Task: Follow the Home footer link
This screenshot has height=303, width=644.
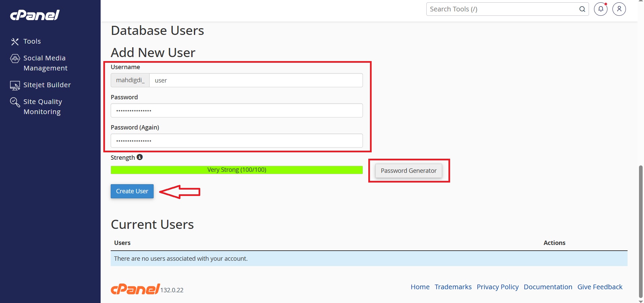Action: 420,287
